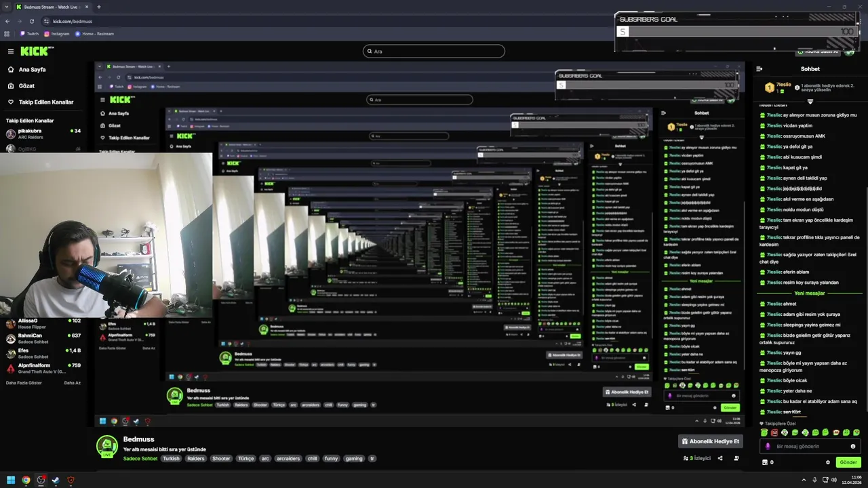Open Chrome from the taskbar
The height and width of the screenshot is (488, 868).
pos(26,480)
